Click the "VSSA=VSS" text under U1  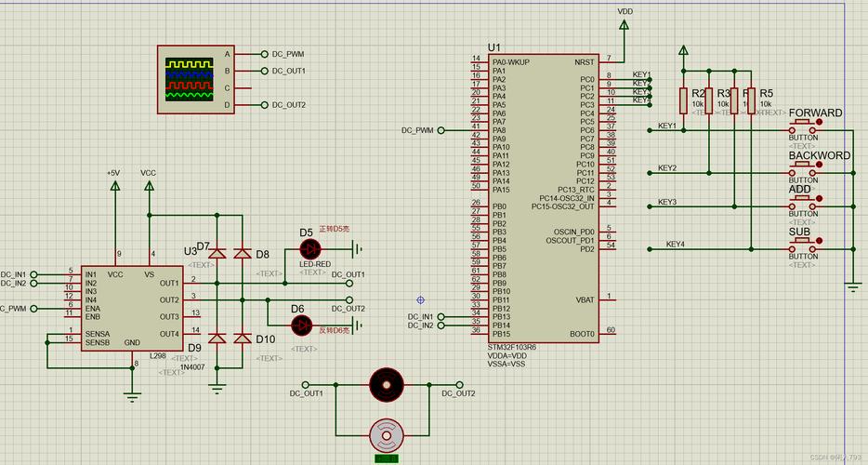click(x=506, y=365)
